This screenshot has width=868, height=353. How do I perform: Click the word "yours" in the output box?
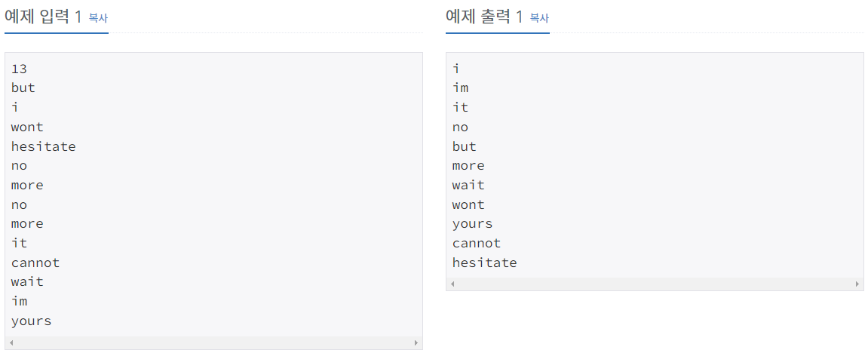tap(472, 224)
